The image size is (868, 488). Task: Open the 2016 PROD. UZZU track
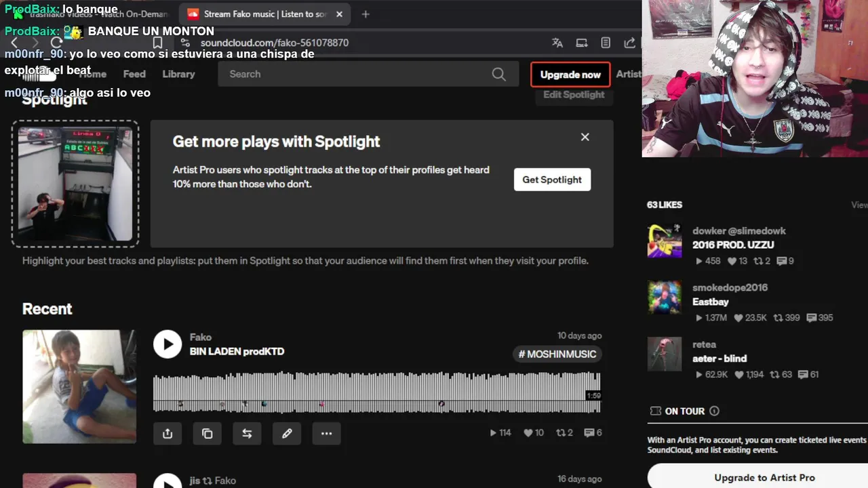click(x=733, y=245)
